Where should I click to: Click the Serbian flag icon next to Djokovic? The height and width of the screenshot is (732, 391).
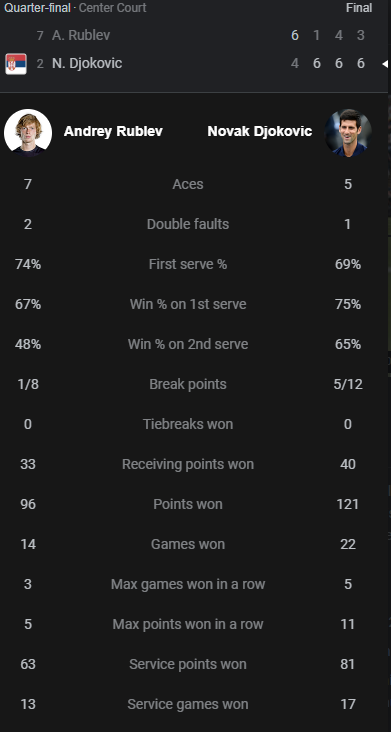(16, 64)
